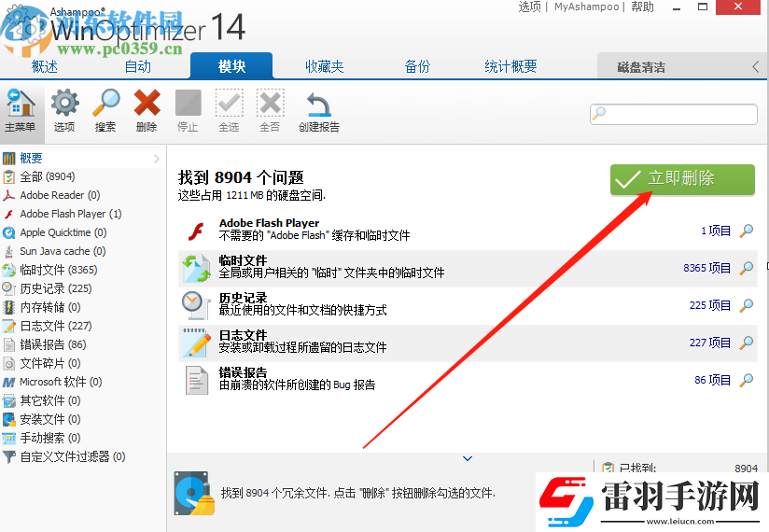Switch to the 收藏夹 tab
This screenshot has width=769, height=532.
point(324,66)
